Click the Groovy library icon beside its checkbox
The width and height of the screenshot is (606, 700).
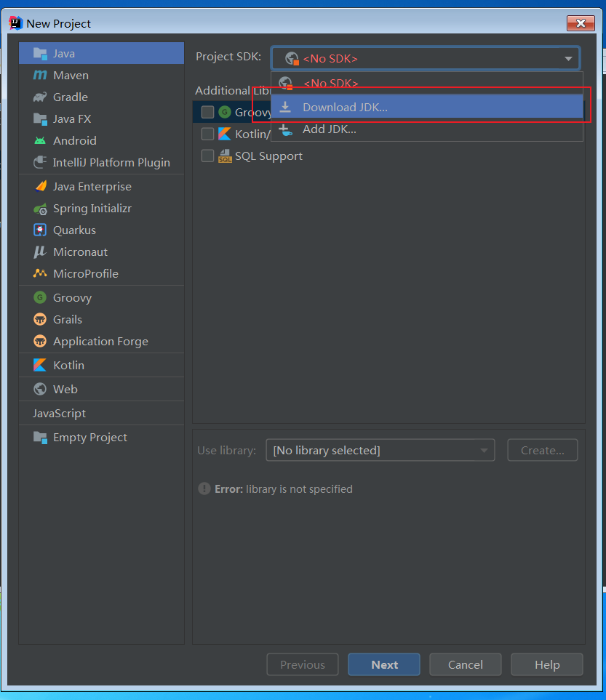(224, 112)
